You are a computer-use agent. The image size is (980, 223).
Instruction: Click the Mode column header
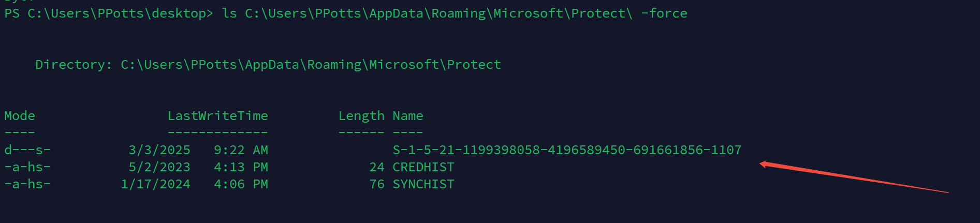[20, 116]
